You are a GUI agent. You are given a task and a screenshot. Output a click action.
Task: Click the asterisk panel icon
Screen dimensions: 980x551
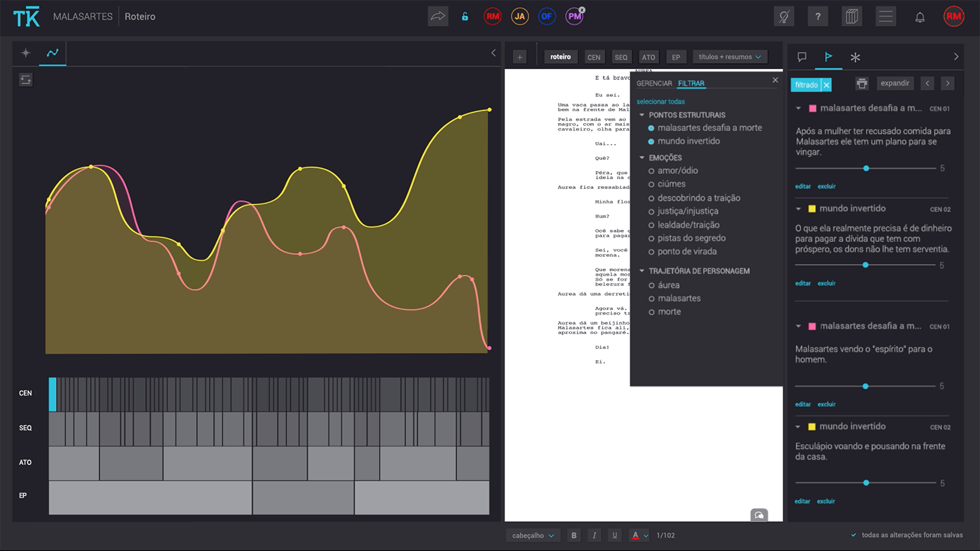pyautogui.click(x=855, y=57)
